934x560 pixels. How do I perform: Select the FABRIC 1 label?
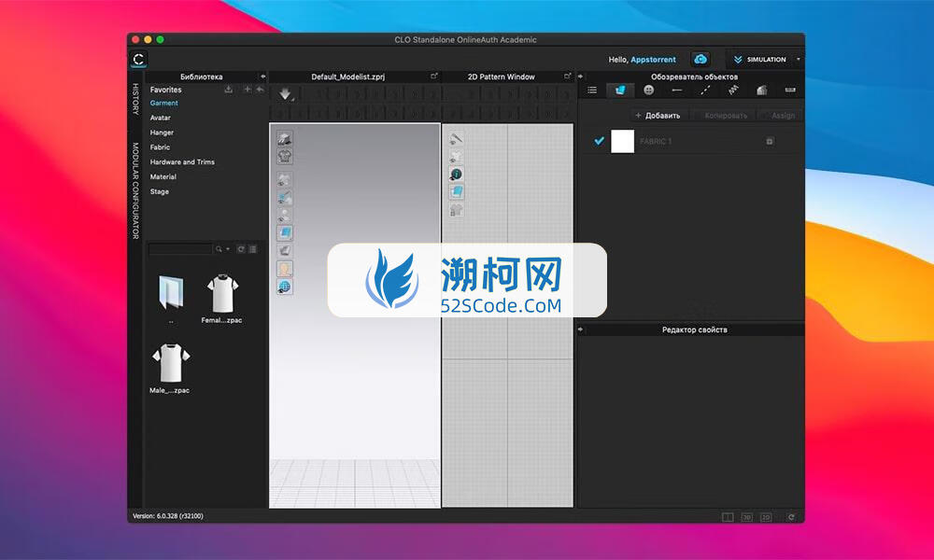[x=656, y=142]
